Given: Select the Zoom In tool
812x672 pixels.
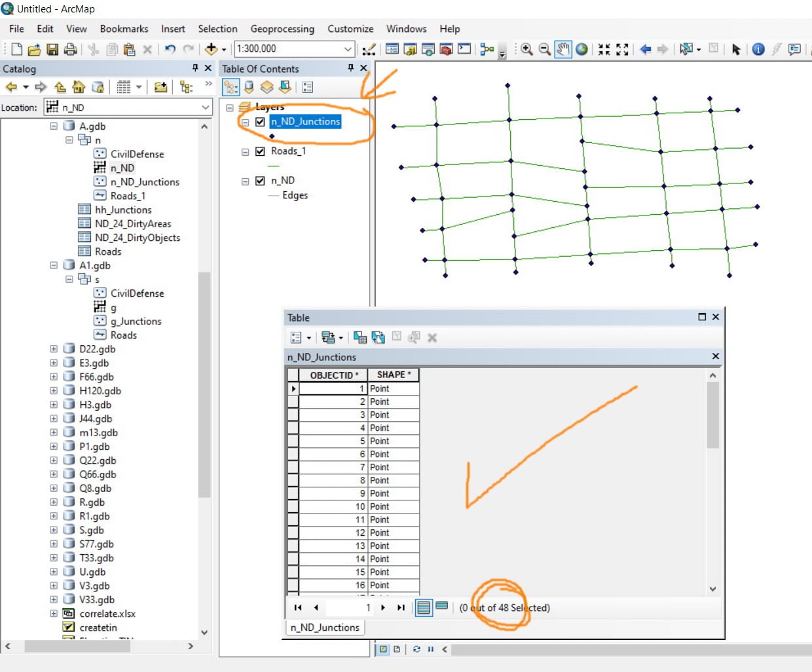Looking at the screenshot, I should [x=526, y=49].
